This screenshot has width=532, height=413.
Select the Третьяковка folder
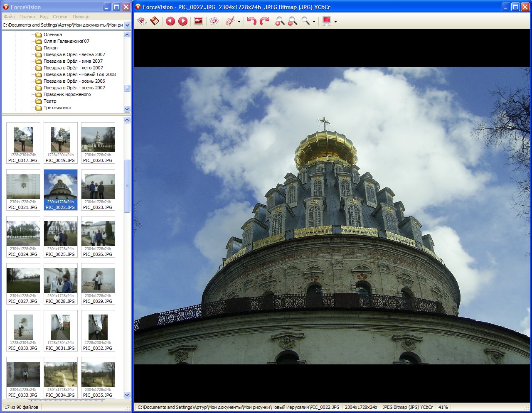[x=57, y=108]
